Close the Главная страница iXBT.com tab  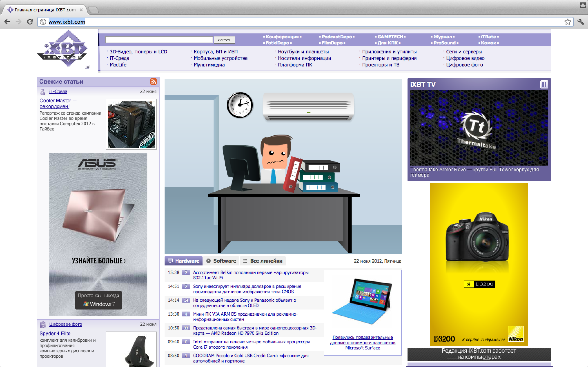point(81,10)
